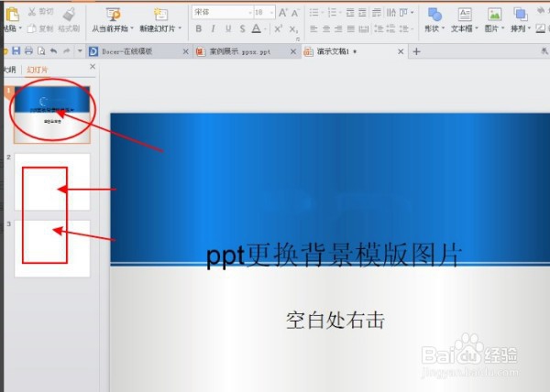This screenshot has height=392, width=550.
Task: Close the slide thumbnail pane
Action: click(x=93, y=67)
